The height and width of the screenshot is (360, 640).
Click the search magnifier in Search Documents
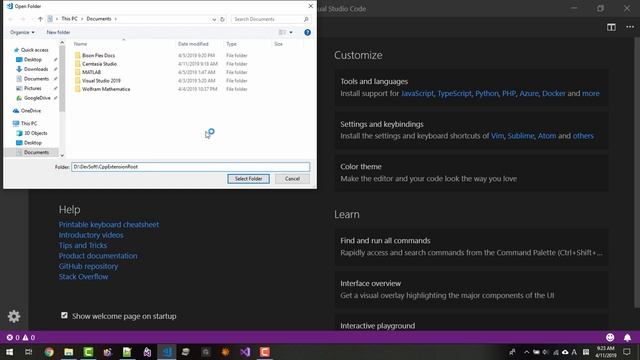(306, 19)
